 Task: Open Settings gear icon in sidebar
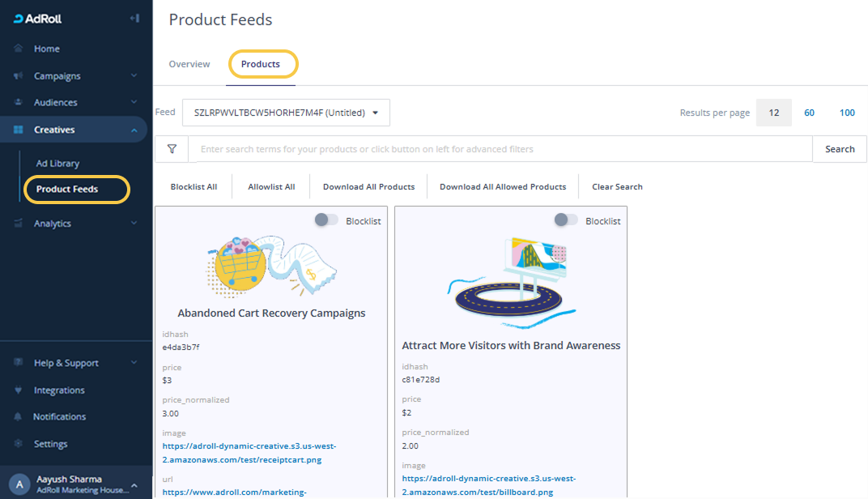coord(19,444)
